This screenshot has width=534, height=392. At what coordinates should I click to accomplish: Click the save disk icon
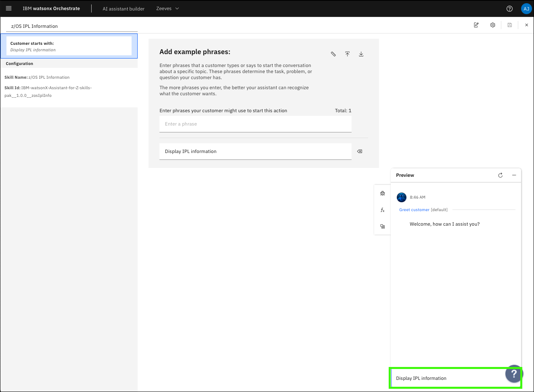coord(510,25)
